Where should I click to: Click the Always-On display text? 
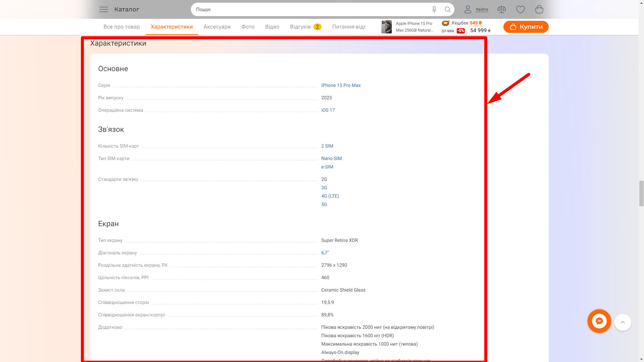(340, 352)
